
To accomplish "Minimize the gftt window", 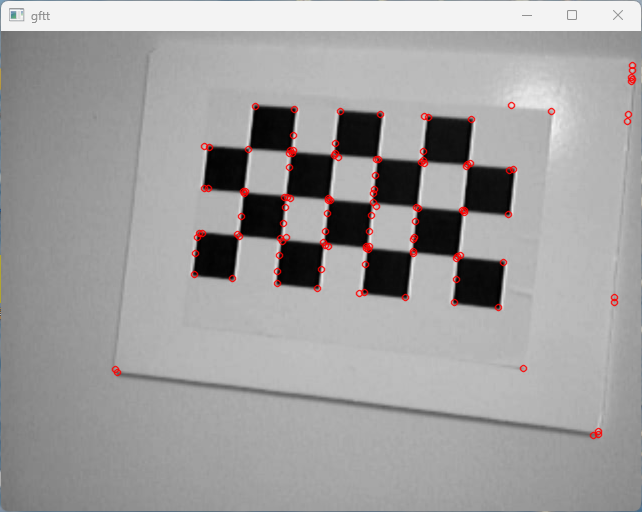I will tap(527, 16).
